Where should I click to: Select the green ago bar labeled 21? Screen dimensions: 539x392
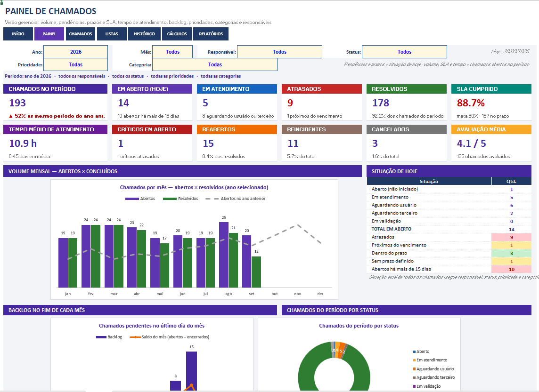(x=233, y=260)
